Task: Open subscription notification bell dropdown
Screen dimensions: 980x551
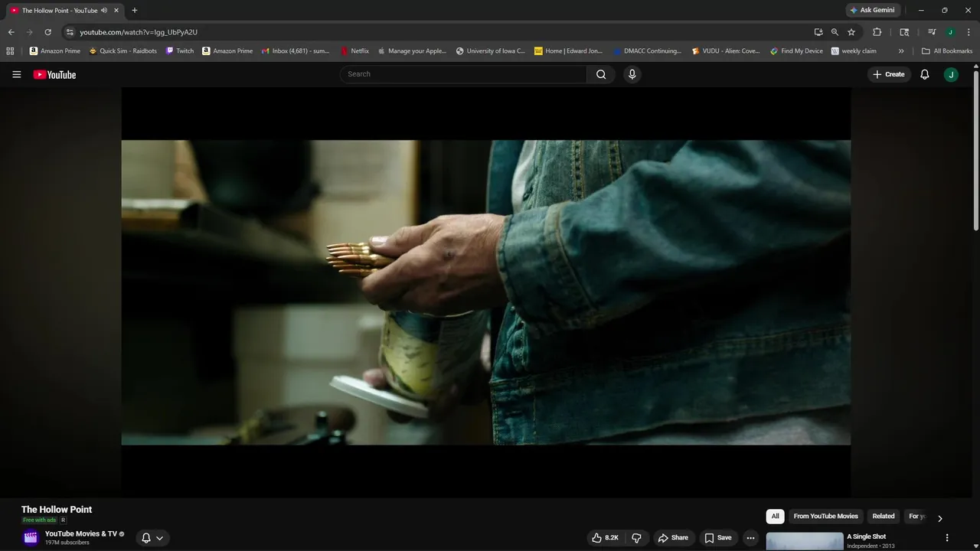Action: coord(152,538)
